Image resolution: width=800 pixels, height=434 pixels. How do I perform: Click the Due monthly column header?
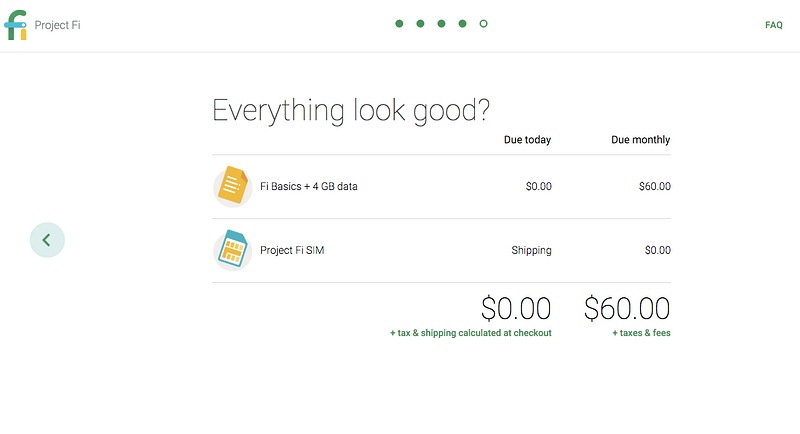640,140
